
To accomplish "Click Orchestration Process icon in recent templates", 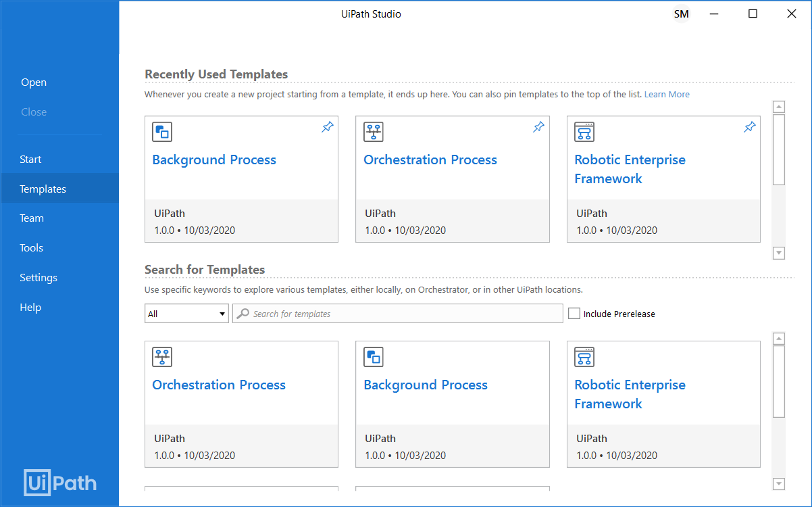I will click(374, 132).
